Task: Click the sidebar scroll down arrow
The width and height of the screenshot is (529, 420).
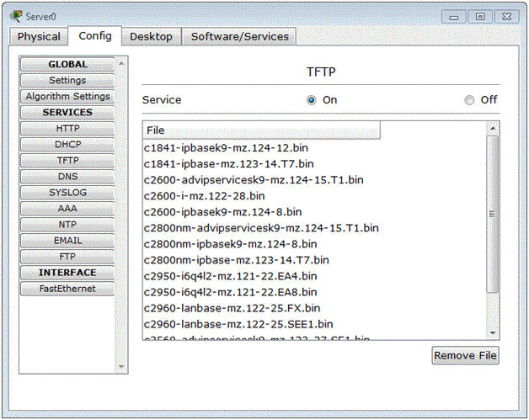Action: 121,366
